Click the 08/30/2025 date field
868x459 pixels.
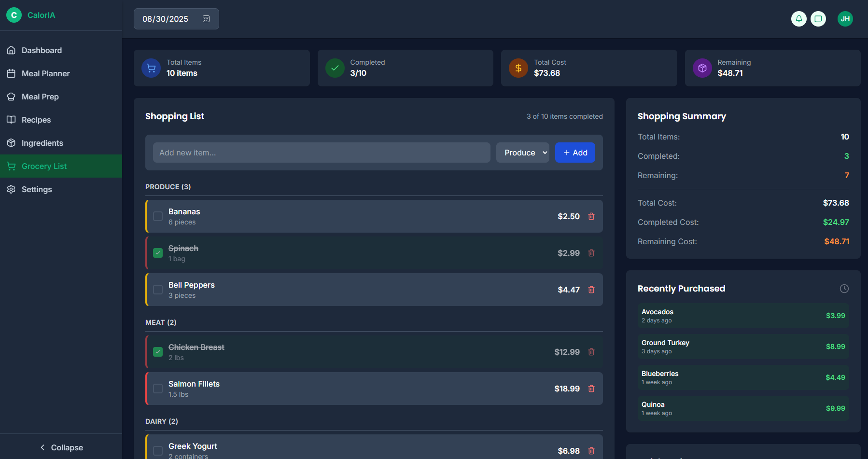(x=176, y=19)
